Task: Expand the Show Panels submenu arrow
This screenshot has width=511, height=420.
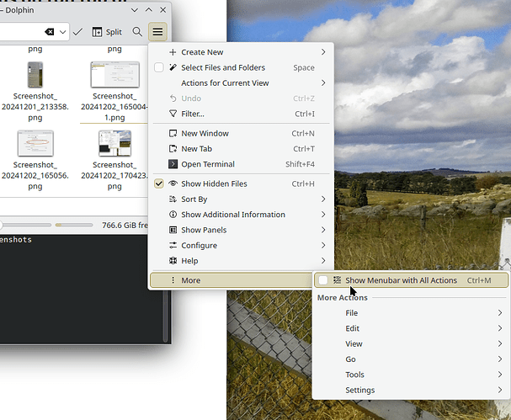Action: click(x=323, y=230)
